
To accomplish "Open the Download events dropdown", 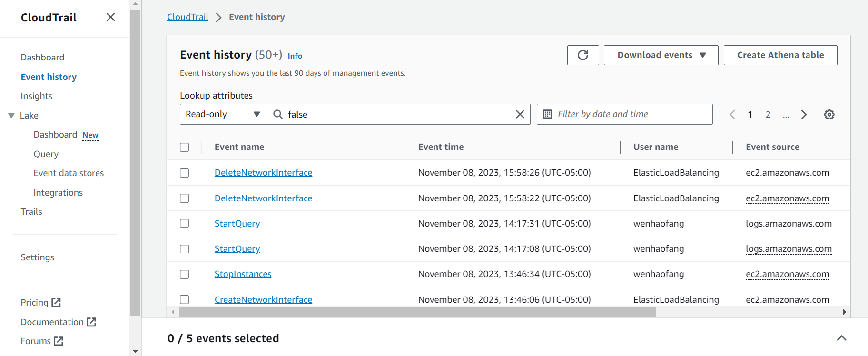I will (661, 55).
